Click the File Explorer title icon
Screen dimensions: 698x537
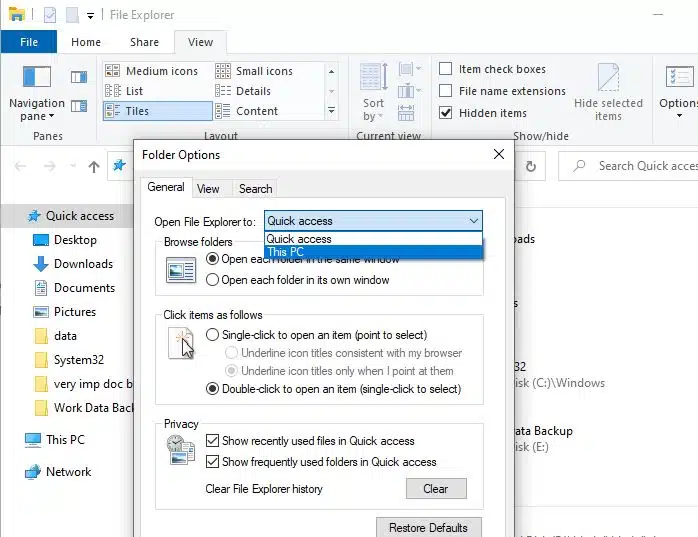click(x=17, y=14)
